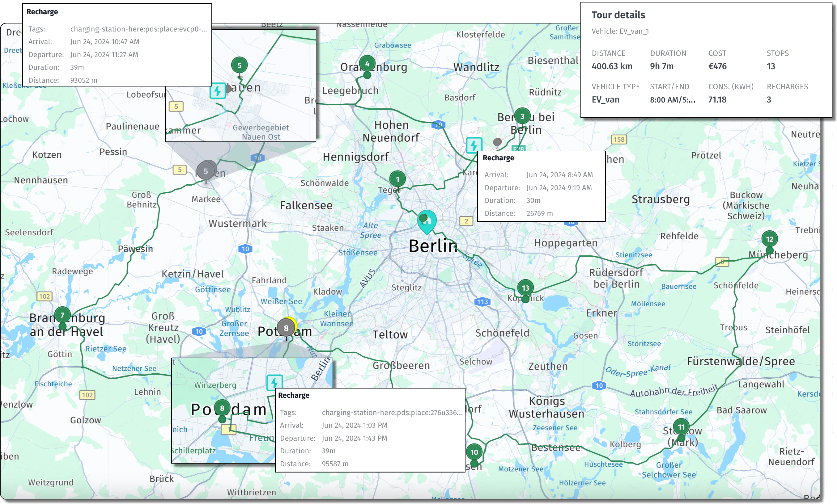Click the Berlin city label on map
This screenshot has height=504, width=837.
coord(433,246)
